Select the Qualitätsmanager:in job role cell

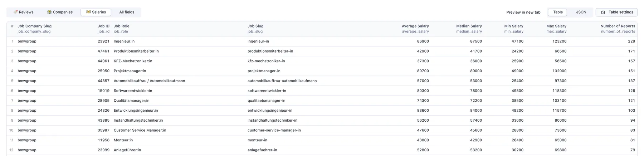click(x=132, y=101)
